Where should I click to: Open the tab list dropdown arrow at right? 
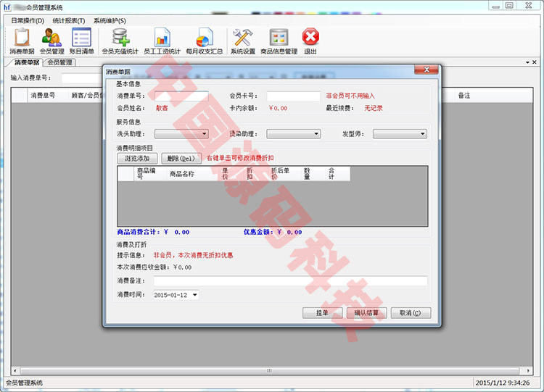pyautogui.click(x=527, y=62)
